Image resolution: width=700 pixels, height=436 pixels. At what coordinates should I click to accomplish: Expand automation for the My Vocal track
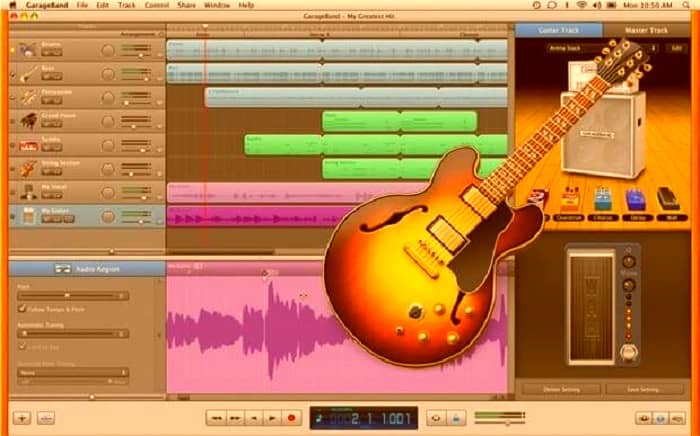[x=159, y=198]
